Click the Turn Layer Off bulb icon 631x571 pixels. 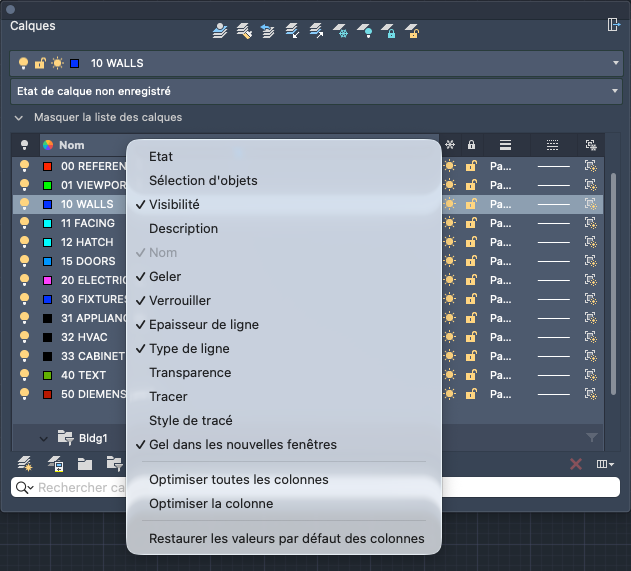pos(365,31)
